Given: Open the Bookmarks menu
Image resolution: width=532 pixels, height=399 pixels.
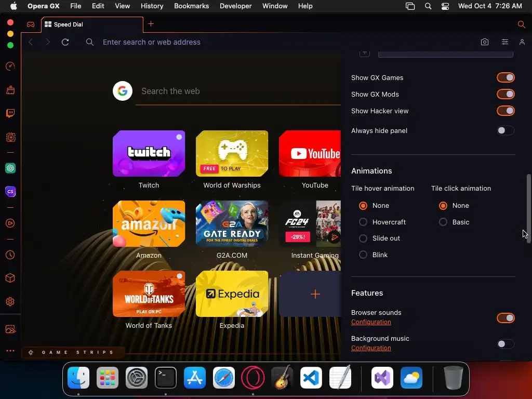Looking at the screenshot, I should tap(191, 6).
